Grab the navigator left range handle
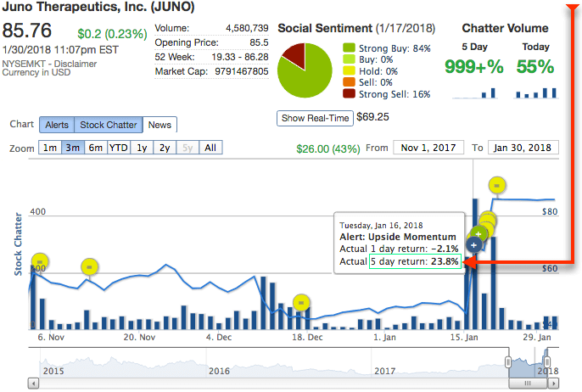 (x=508, y=361)
